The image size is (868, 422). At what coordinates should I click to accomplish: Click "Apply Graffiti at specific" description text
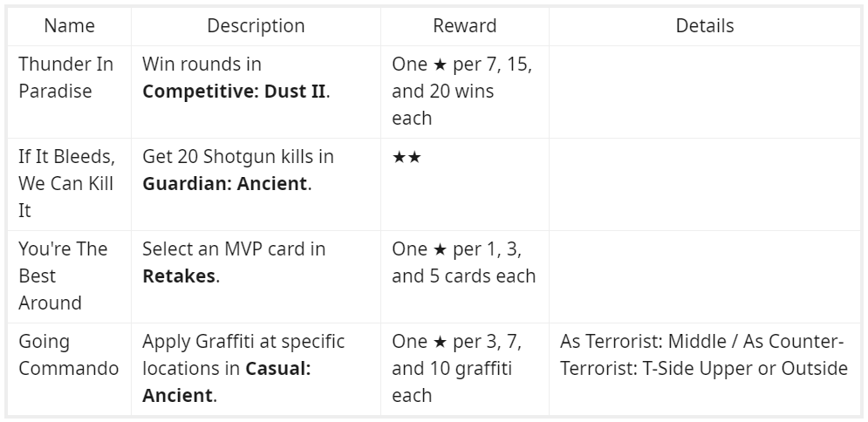[243, 342]
